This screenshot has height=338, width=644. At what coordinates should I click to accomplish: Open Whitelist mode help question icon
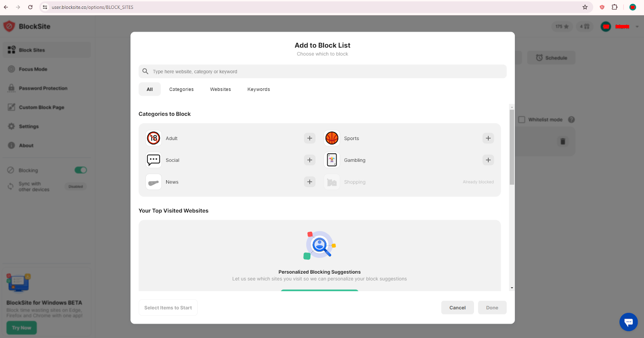[x=571, y=120]
